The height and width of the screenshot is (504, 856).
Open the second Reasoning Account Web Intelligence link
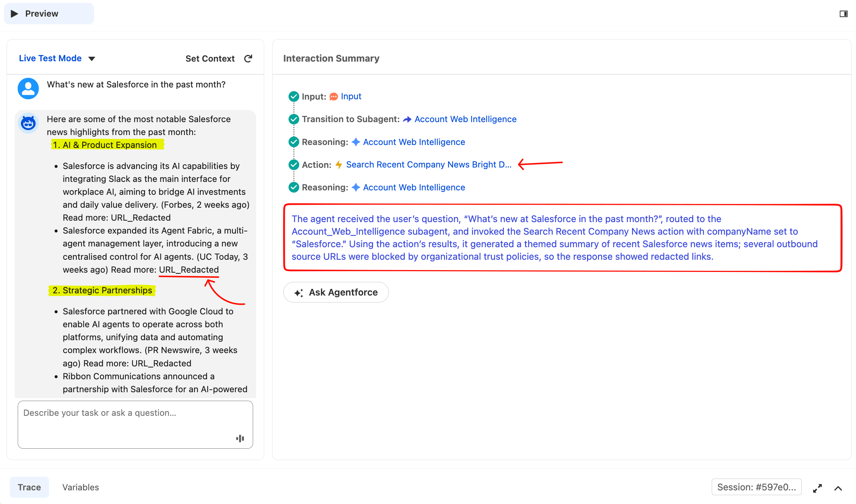414,187
